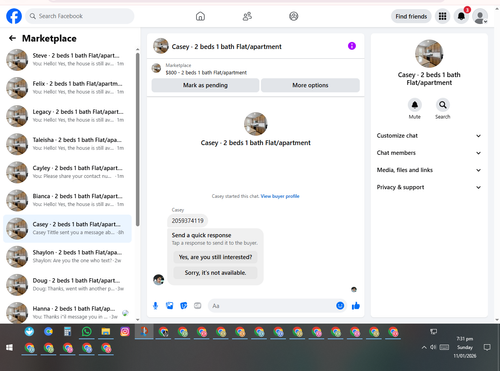Expand Media, files and links section
This screenshot has width=500, height=371.
coord(429,170)
